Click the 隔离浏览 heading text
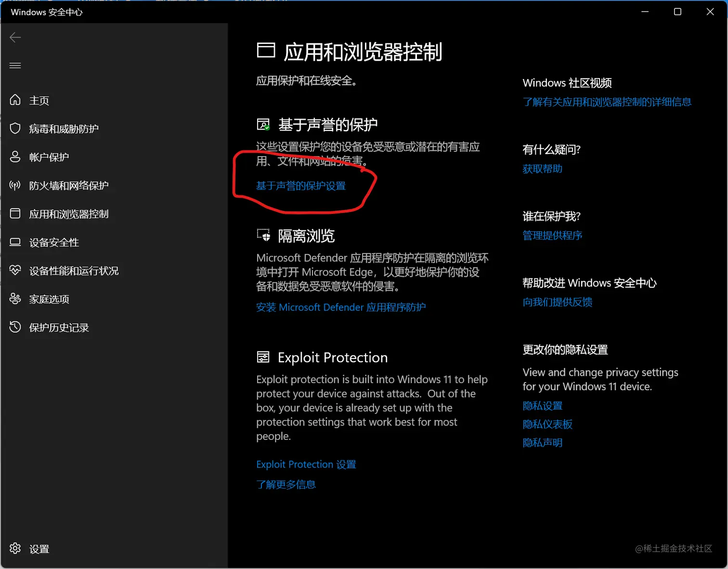This screenshot has width=728, height=569. [306, 236]
